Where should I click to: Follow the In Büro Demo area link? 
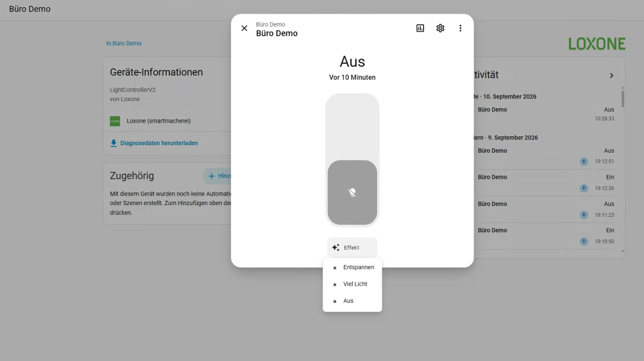pyautogui.click(x=124, y=44)
